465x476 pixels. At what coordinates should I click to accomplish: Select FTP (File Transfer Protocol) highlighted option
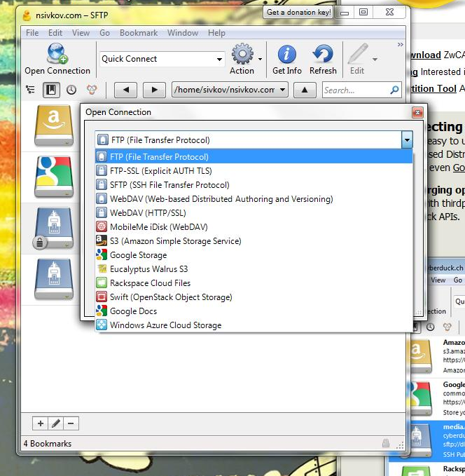point(254,156)
